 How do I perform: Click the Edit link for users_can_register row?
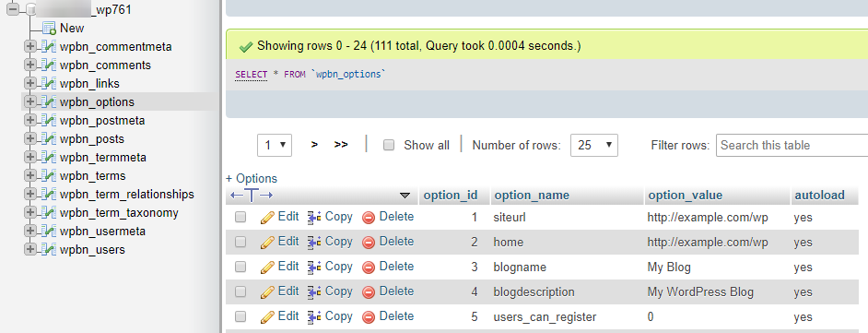pos(287,316)
